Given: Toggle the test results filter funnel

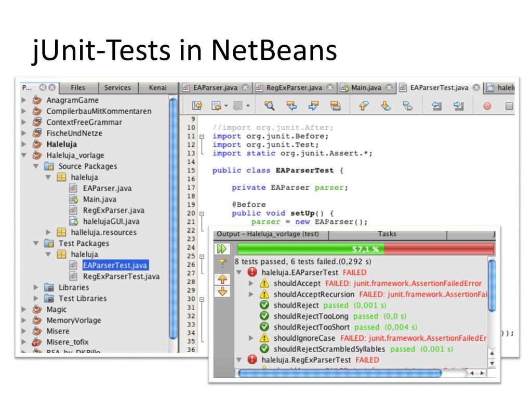Looking at the screenshot, I should point(222,263).
